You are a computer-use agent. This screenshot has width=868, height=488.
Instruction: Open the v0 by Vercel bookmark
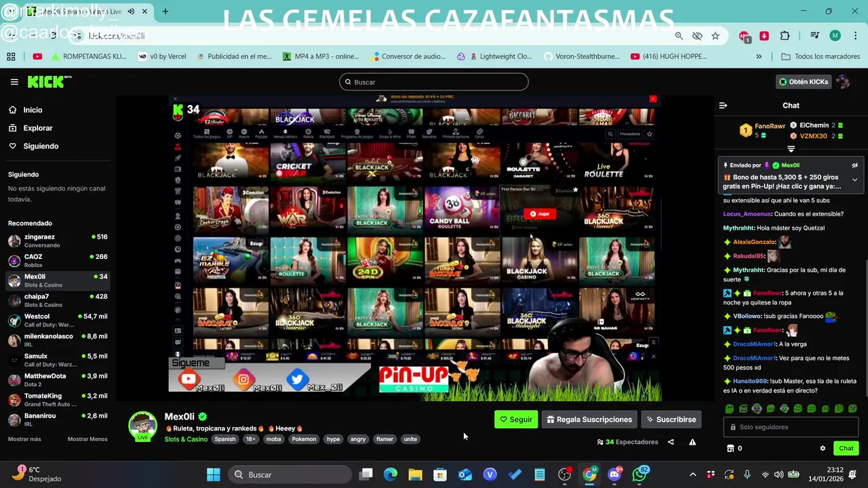point(162,56)
